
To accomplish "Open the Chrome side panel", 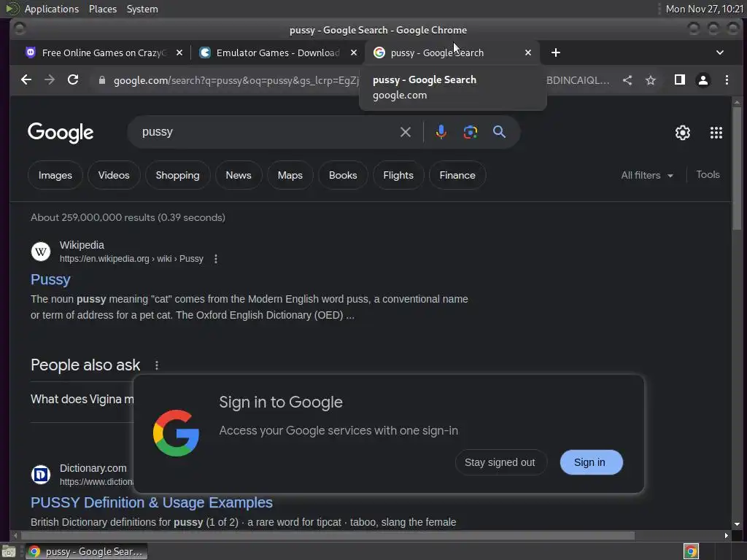I will (680, 80).
